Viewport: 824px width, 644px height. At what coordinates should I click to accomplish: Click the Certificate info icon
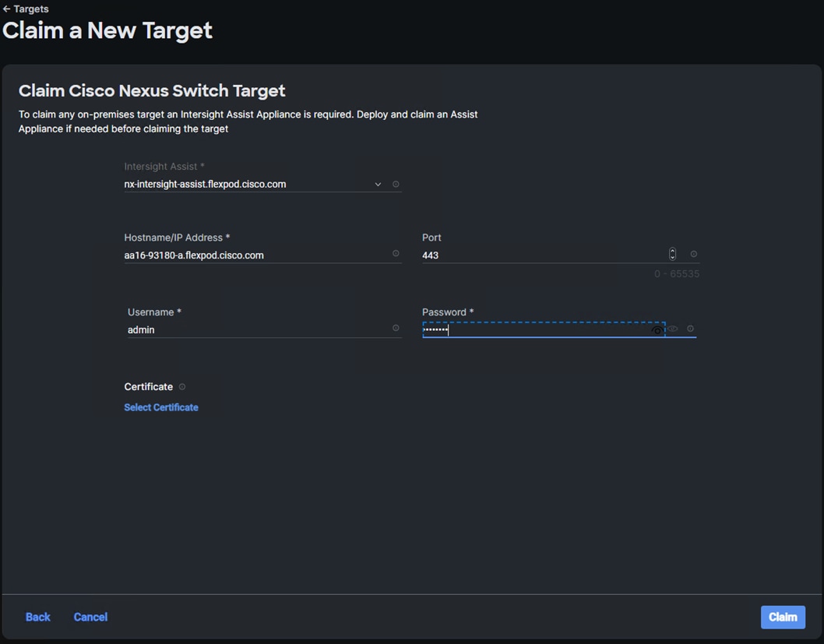tap(182, 387)
